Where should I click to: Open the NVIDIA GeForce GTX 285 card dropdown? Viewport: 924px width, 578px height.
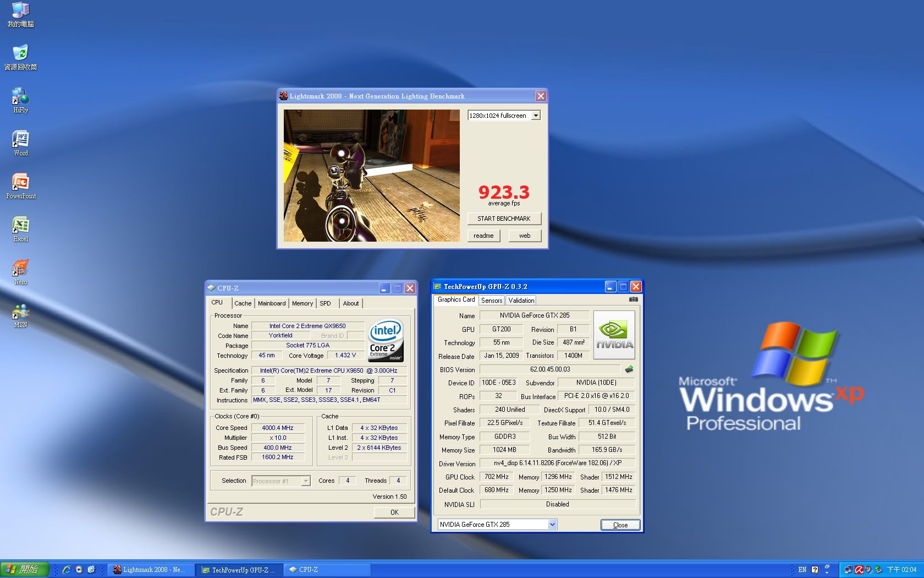point(552,525)
